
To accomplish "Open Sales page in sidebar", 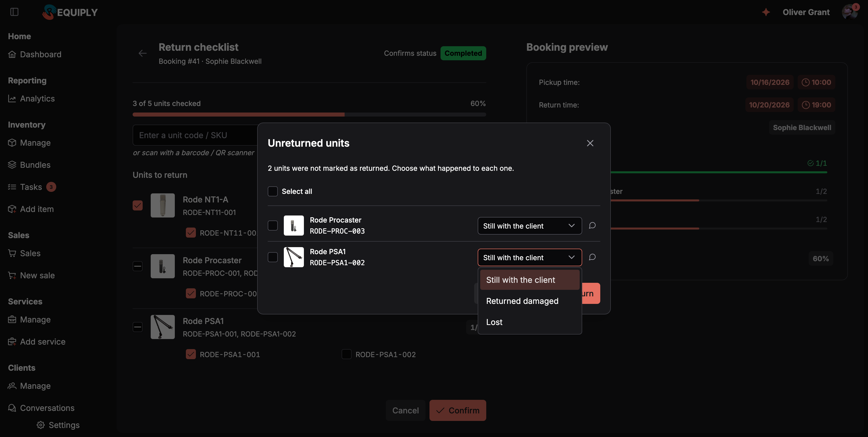I will click(24, 253).
